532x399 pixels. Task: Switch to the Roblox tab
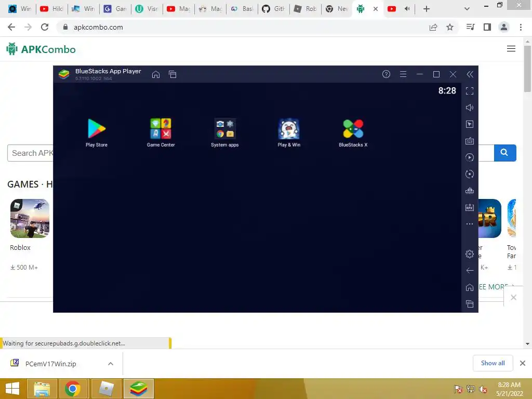pos(305,9)
